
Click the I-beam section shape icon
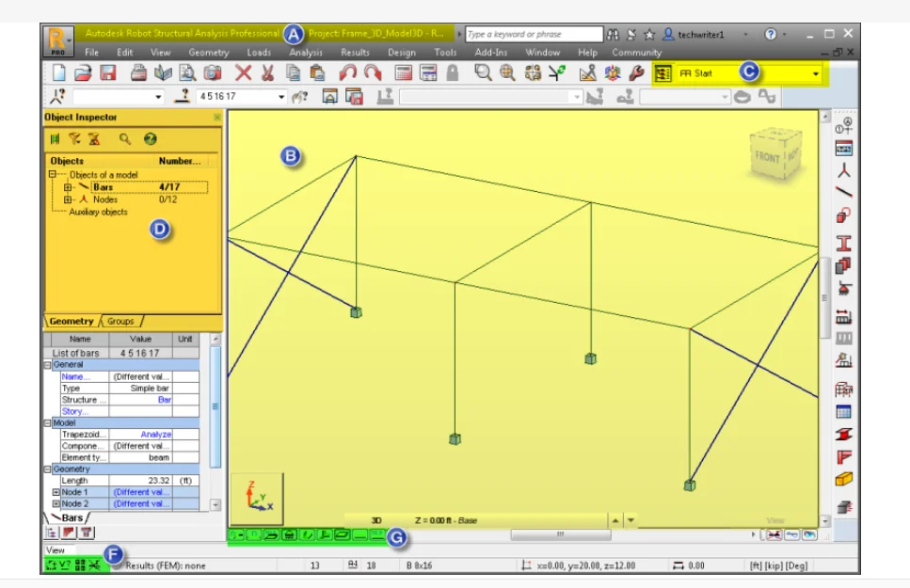pos(844,242)
